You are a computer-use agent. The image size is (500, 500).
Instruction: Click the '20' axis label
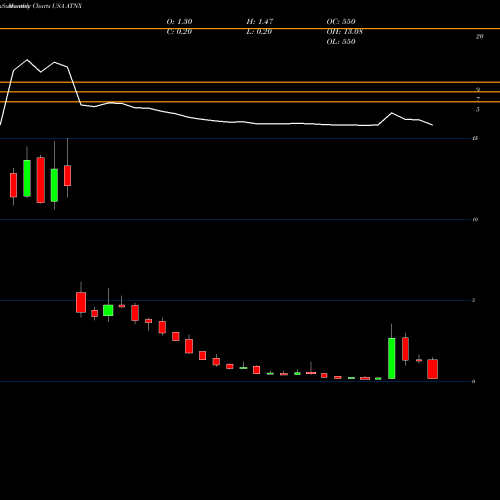click(479, 37)
